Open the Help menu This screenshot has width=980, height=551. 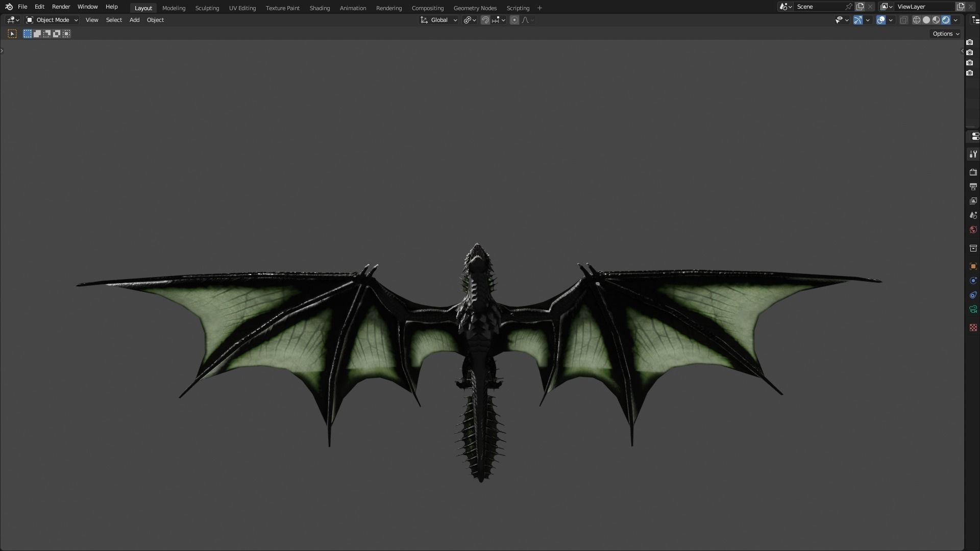coord(111,7)
